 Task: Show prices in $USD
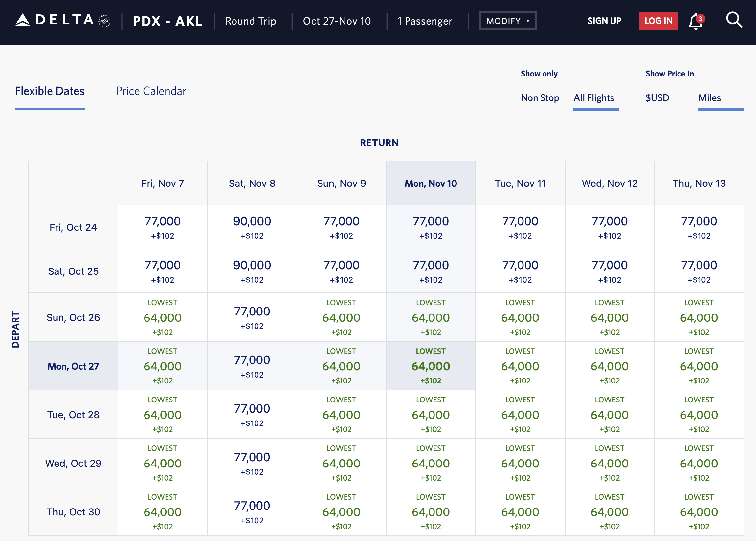[x=657, y=98]
